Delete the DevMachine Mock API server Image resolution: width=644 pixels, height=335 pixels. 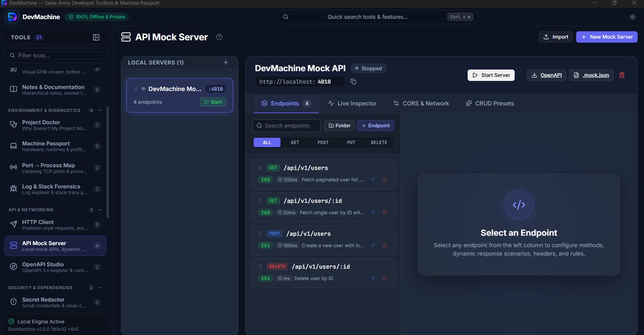[622, 75]
